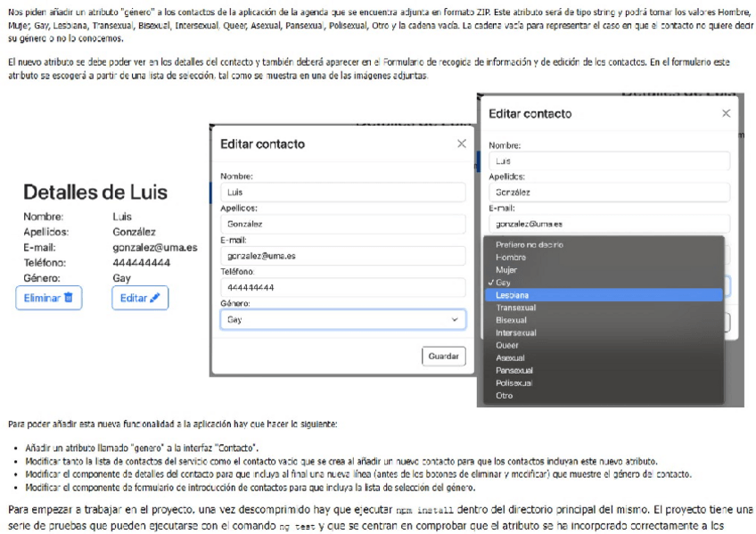
Task: Focus the Apellidos field in right dialog
Action: (610, 193)
